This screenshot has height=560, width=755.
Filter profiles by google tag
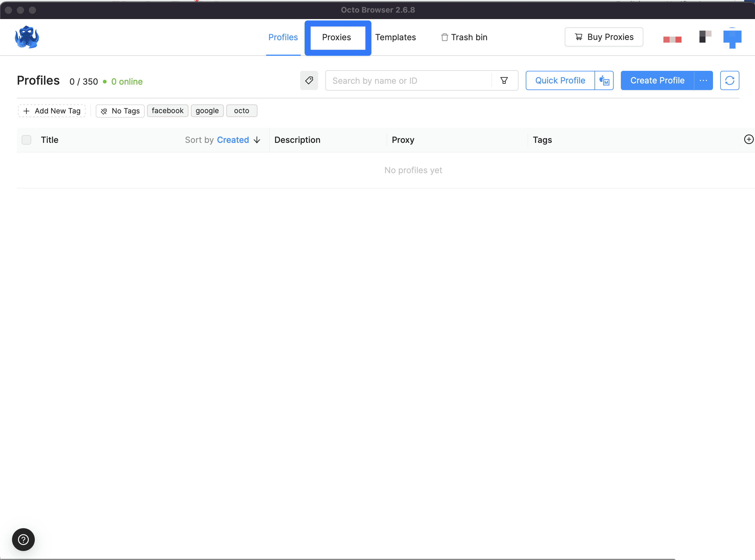point(207,110)
